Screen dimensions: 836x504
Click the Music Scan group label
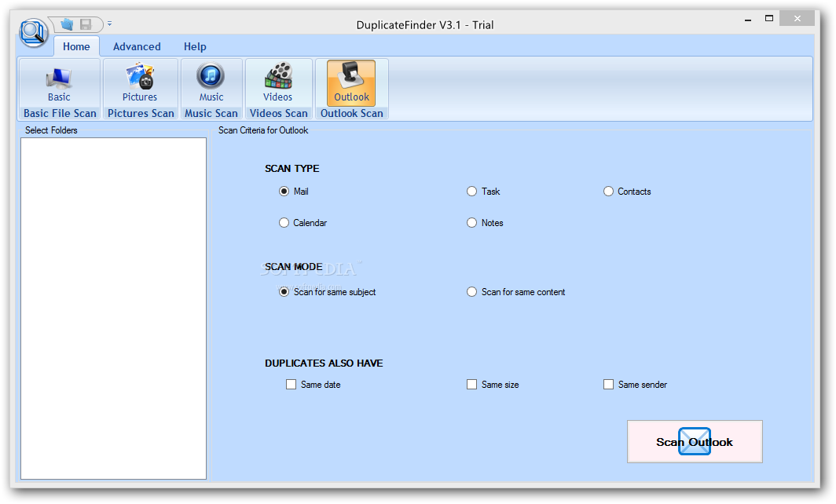(211, 114)
